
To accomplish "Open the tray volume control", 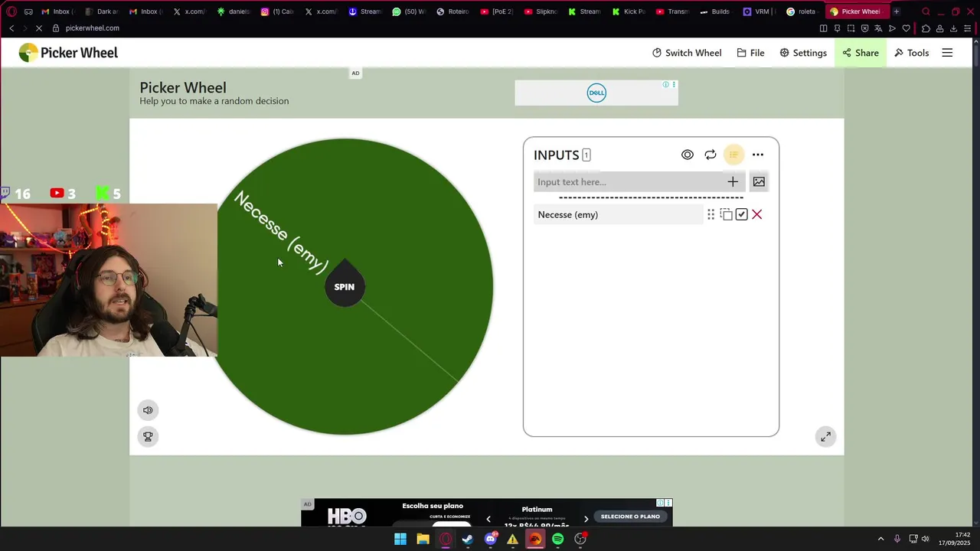I will coord(925,539).
